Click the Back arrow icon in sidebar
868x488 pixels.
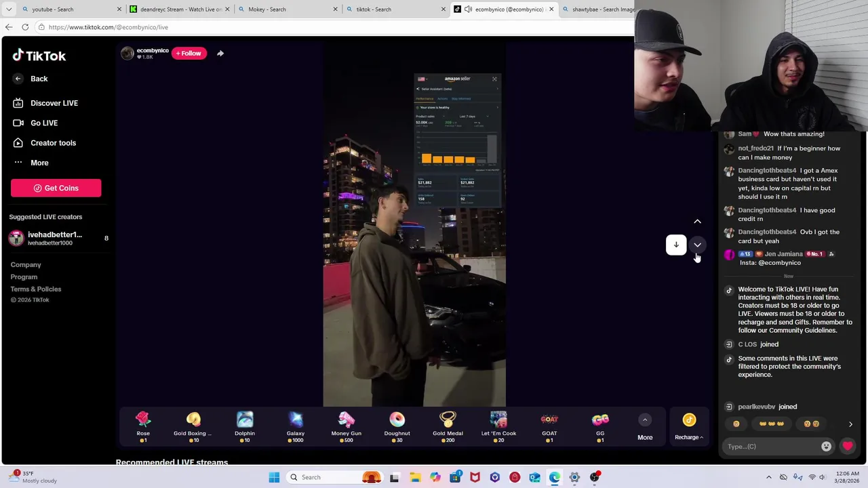18,79
